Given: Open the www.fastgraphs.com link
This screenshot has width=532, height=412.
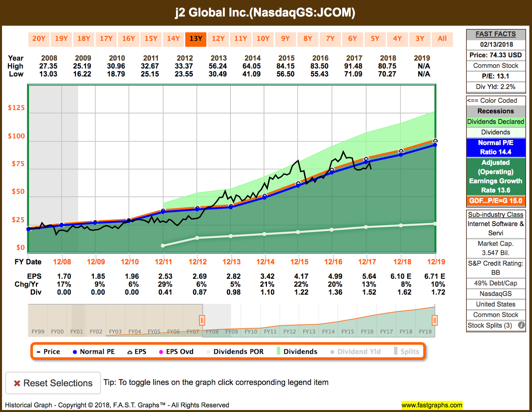Looking at the screenshot, I should click(432, 405).
